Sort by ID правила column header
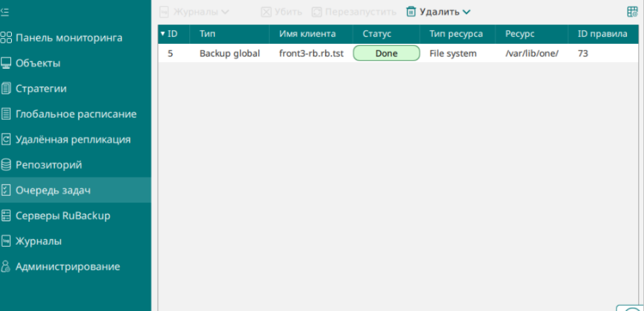Viewport: 644px width, 311px height. pyautogui.click(x=603, y=34)
